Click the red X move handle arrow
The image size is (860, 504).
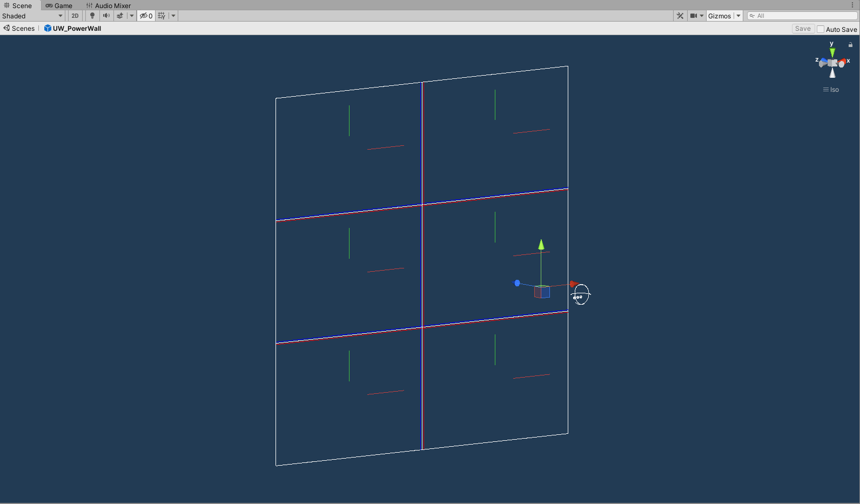pyautogui.click(x=574, y=284)
